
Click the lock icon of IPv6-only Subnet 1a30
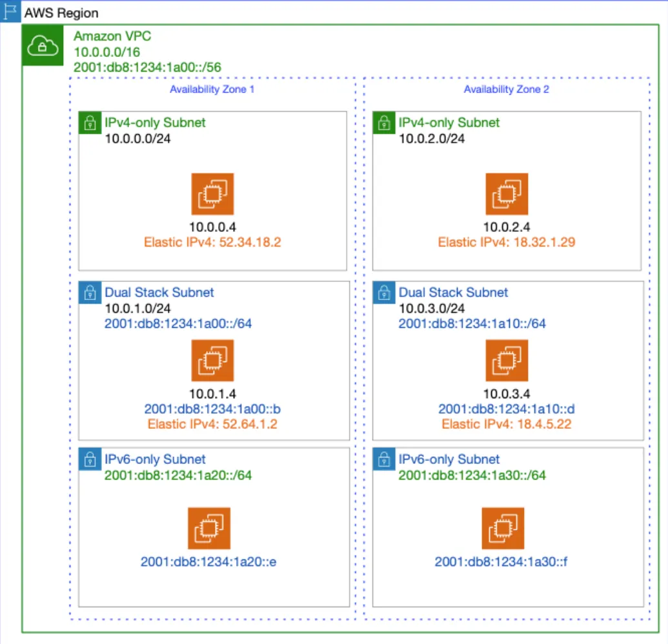(384, 459)
